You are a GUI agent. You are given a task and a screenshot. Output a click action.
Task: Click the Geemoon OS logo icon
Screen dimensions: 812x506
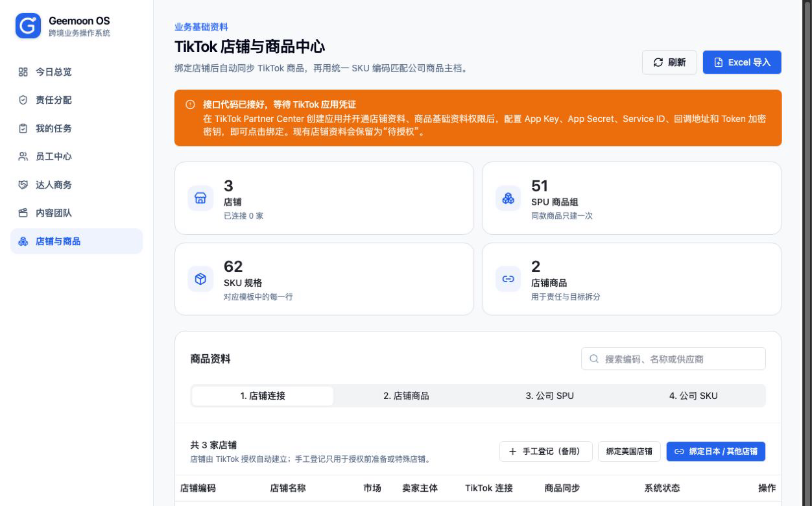point(28,26)
